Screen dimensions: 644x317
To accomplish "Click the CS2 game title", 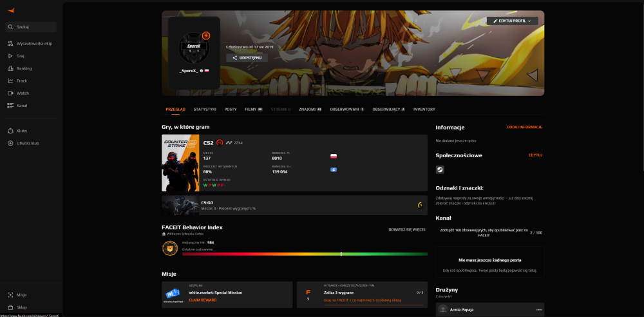I will (208, 142).
